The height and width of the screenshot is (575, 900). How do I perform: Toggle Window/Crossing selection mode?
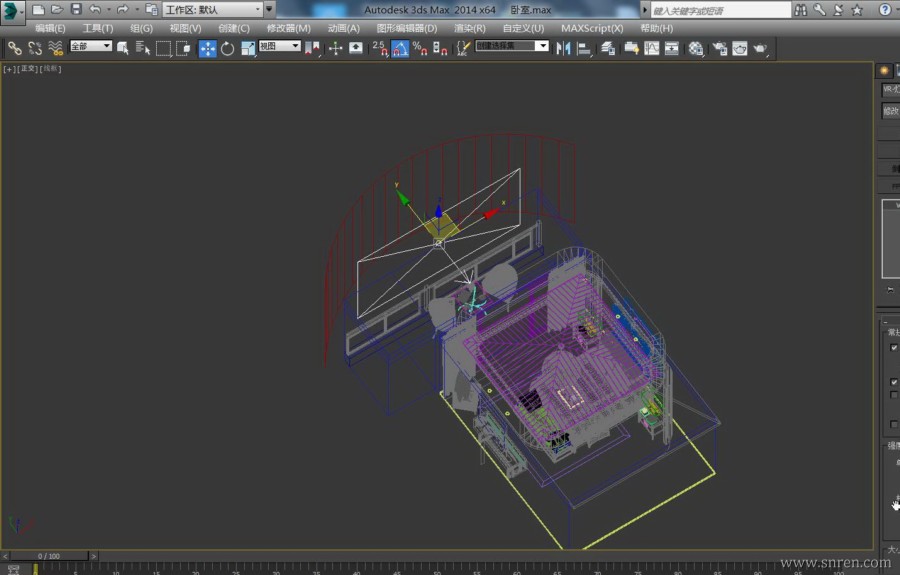click(183, 49)
